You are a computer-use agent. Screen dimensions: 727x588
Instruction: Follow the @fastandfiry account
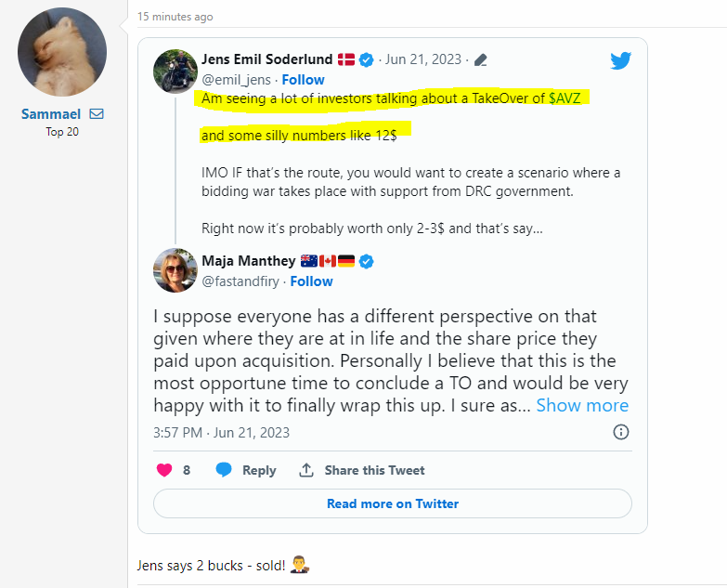click(x=311, y=281)
